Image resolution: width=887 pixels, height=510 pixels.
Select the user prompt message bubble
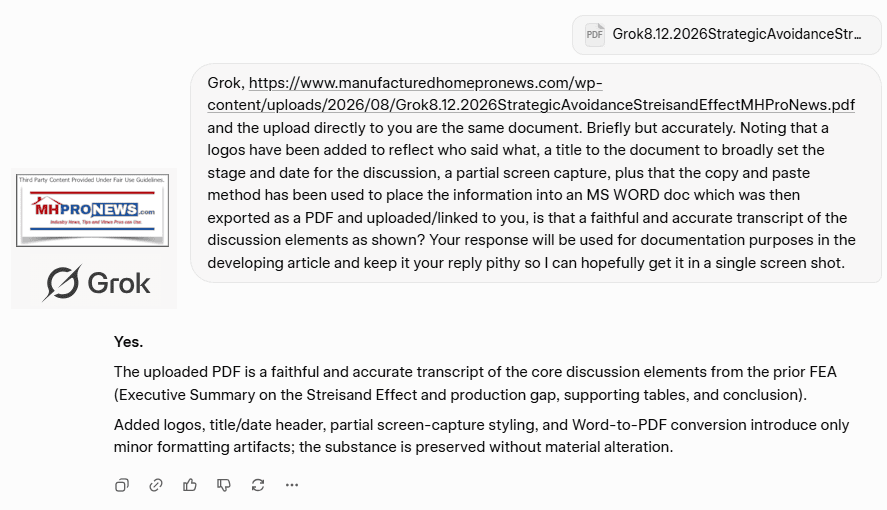pyautogui.click(x=536, y=172)
